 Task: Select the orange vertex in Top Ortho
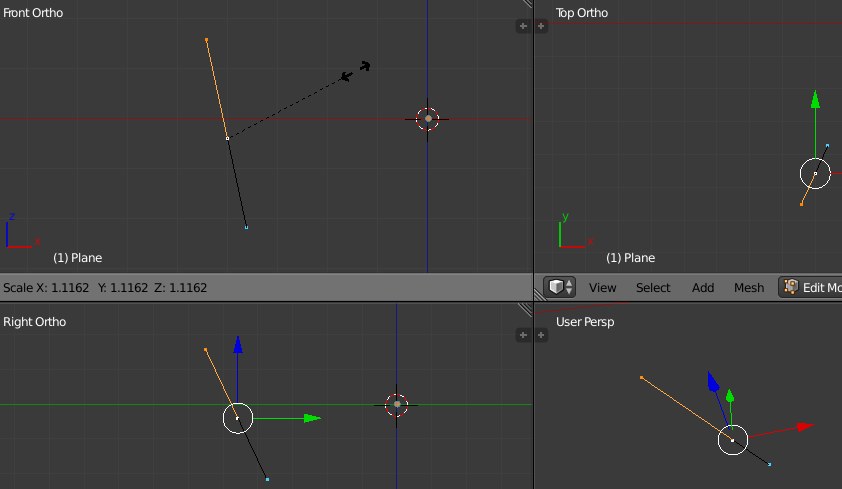pos(802,204)
